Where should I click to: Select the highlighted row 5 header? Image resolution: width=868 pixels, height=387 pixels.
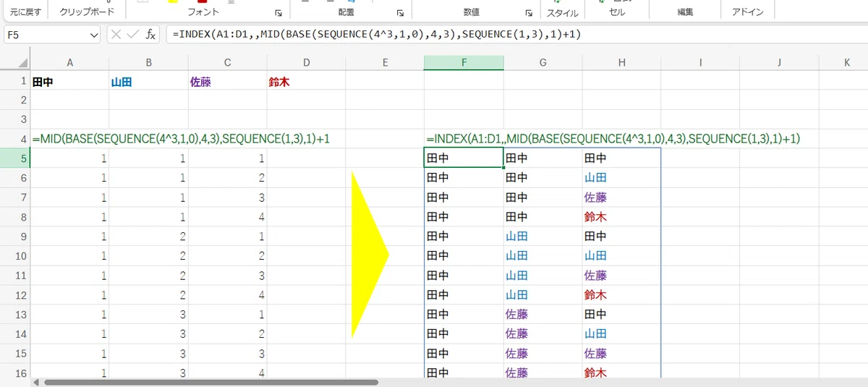[x=15, y=158]
